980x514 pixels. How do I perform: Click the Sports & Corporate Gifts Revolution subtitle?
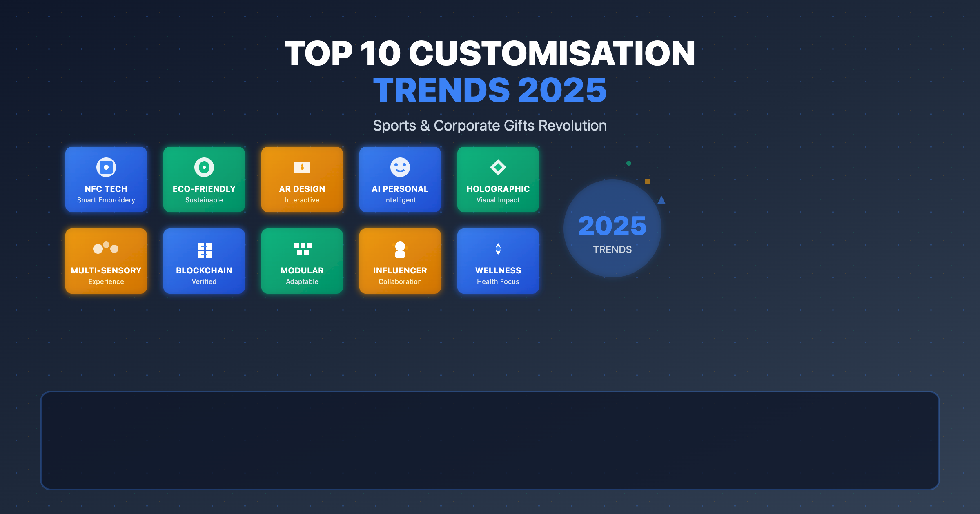pyautogui.click(x=490, y=125)
